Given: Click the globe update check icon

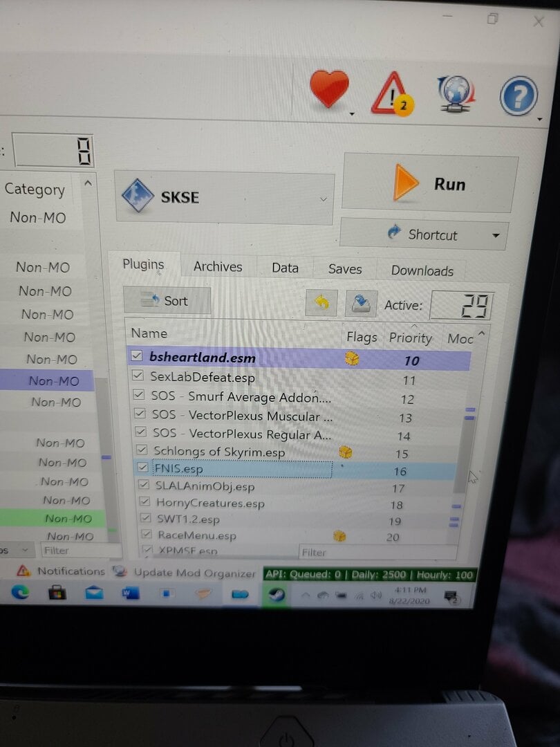Looking at the screenshot, I should point(456,93).
